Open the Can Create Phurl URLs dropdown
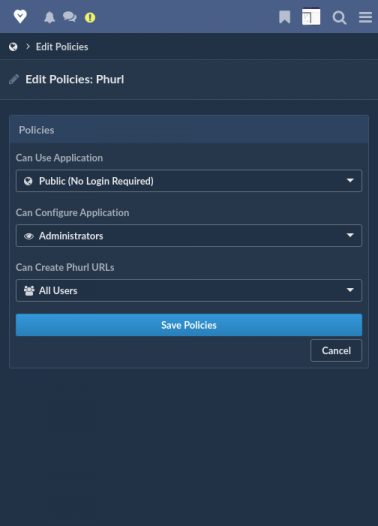This screenshot has height=526, width=378. click(x=189, y=290)
